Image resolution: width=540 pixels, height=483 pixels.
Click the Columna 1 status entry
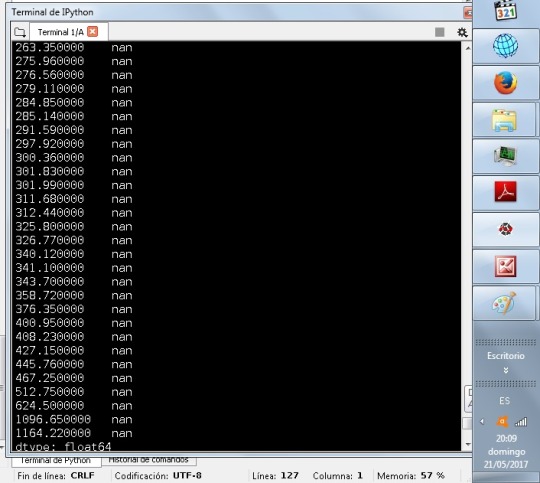(x=338, y=476)
